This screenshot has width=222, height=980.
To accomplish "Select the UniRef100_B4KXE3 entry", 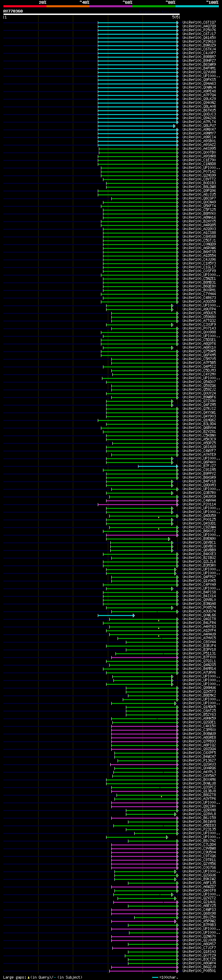I will [199, 554].
